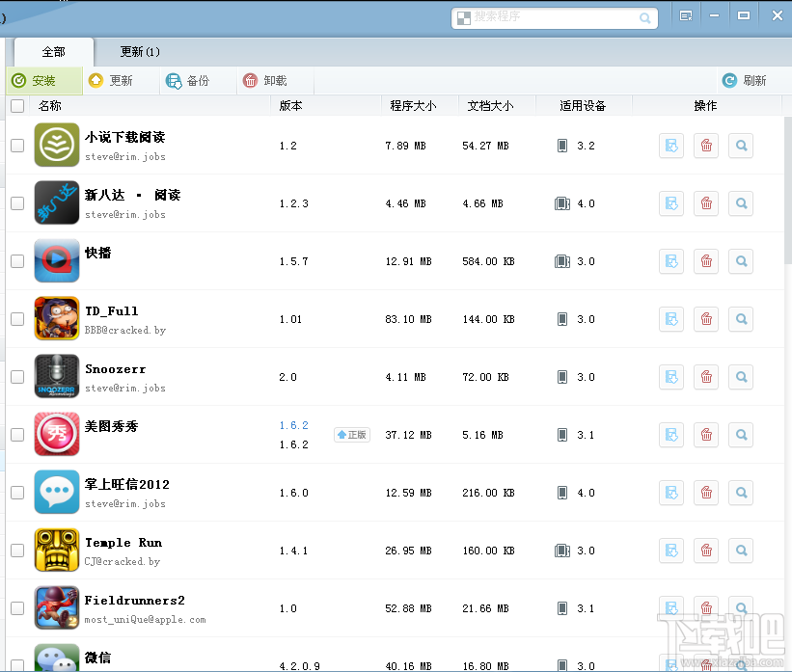Viewport: 792px width, 672px height.
Task: Click the magnifier search icon on the Temple Run row
Action: pos(741,551)
